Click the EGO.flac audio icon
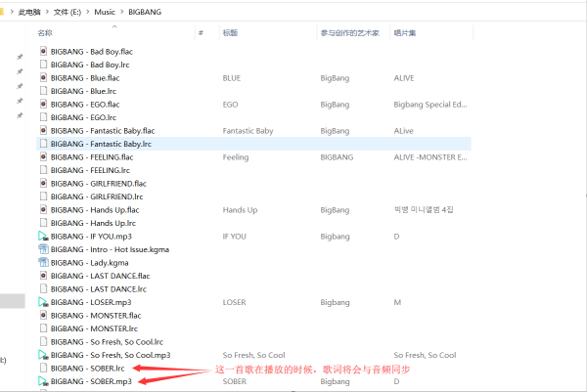Image resolution: width=587 pixels, height=392 pixels. coord(43,104)
